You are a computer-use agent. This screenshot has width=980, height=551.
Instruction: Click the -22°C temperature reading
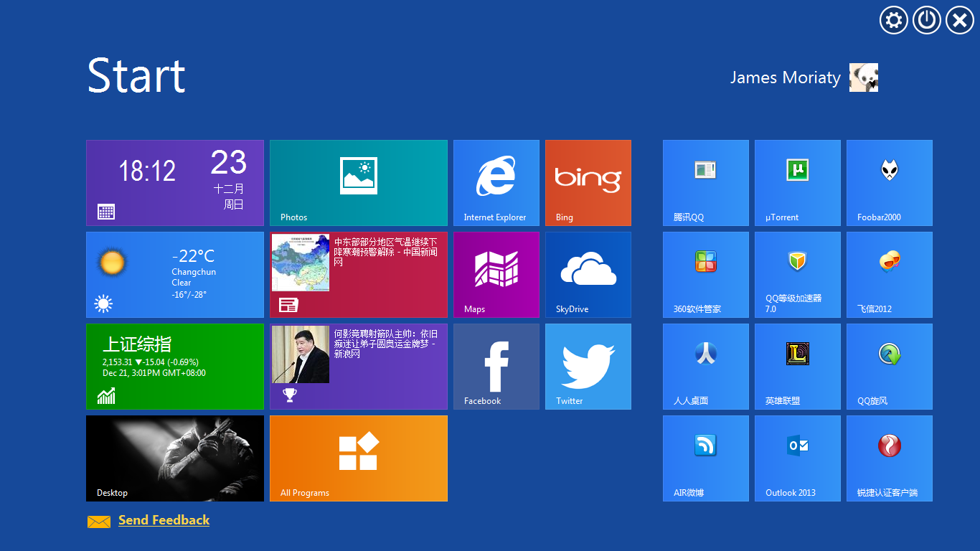193,256
